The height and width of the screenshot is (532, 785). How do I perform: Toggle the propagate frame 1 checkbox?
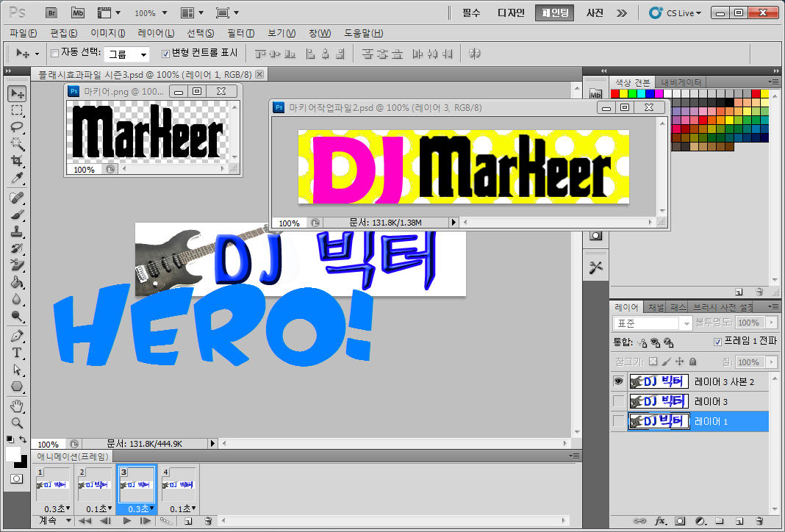click(x=717, y=342)
